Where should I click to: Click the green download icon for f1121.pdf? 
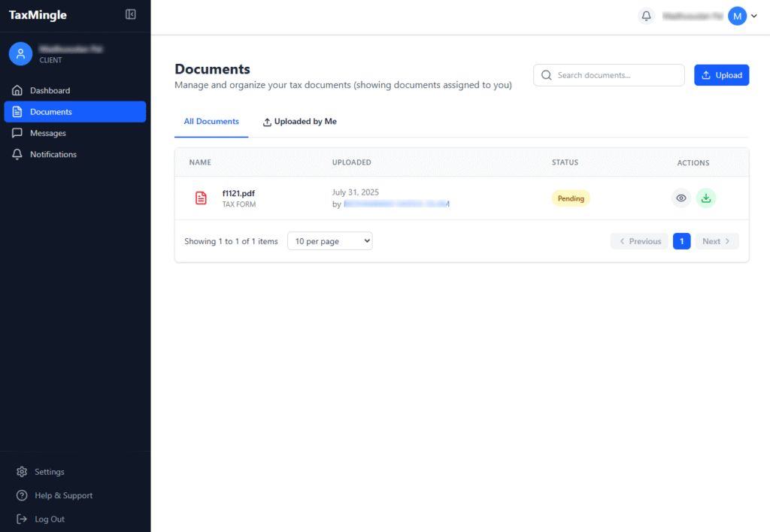point(706,198)
